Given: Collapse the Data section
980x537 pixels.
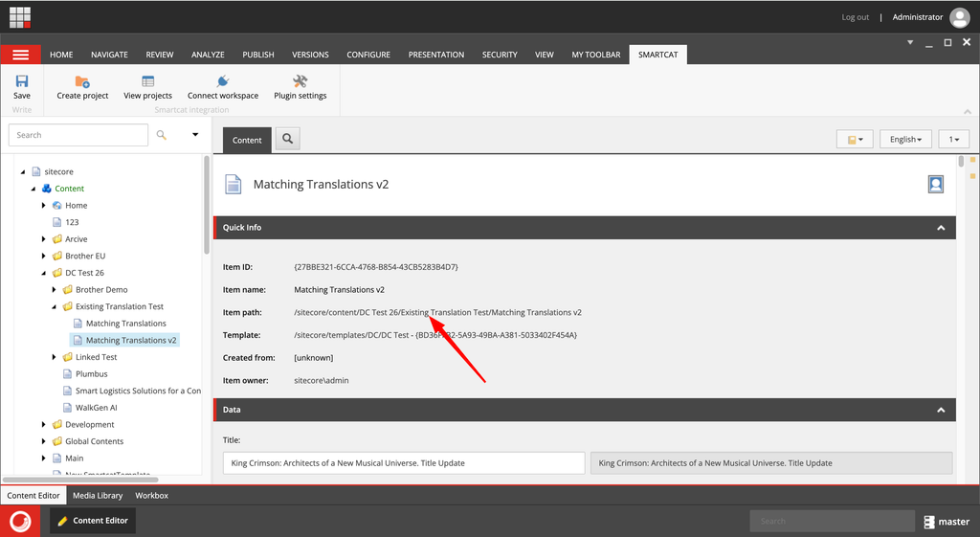Looking at the screenshot, I should [941, 410].
